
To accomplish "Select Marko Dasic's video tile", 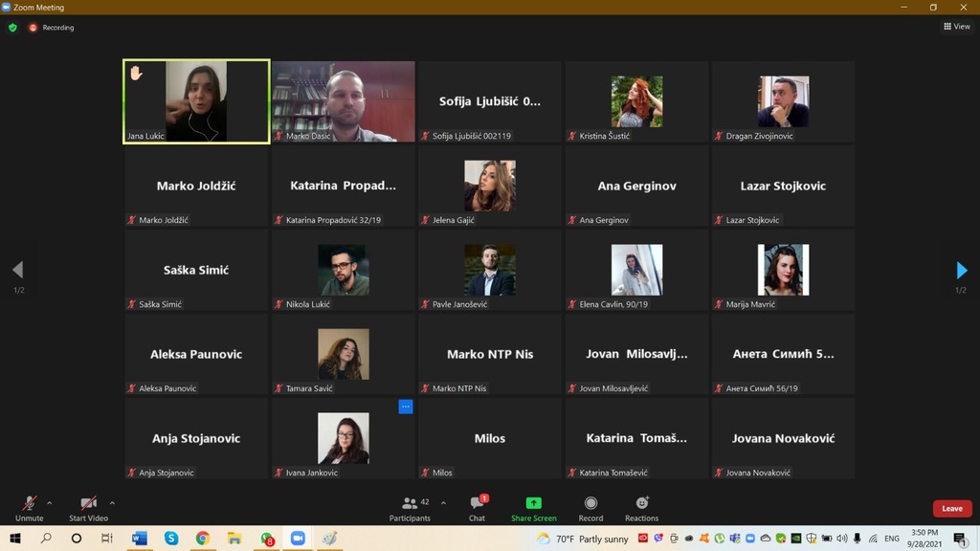I will tap(344, 101).
